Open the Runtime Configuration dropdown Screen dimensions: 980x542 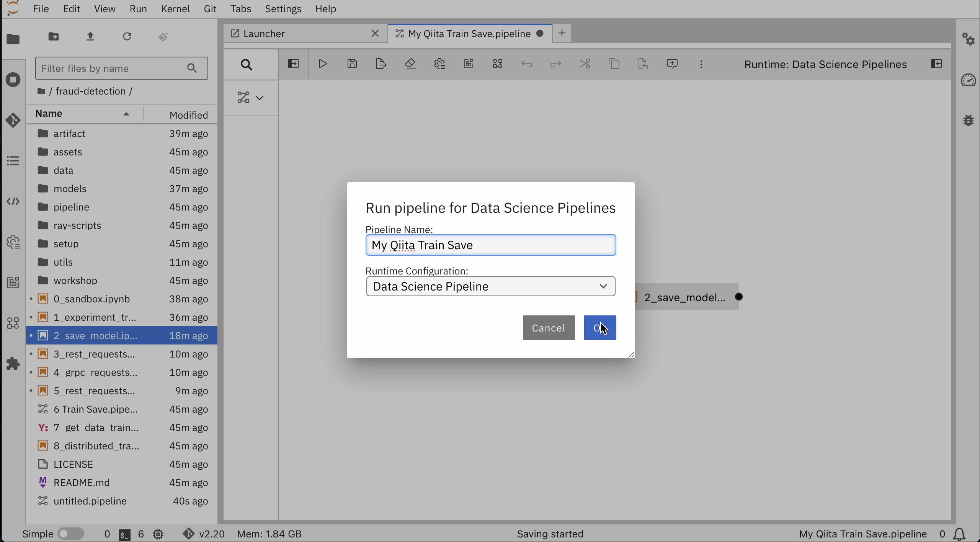(491, 287)
